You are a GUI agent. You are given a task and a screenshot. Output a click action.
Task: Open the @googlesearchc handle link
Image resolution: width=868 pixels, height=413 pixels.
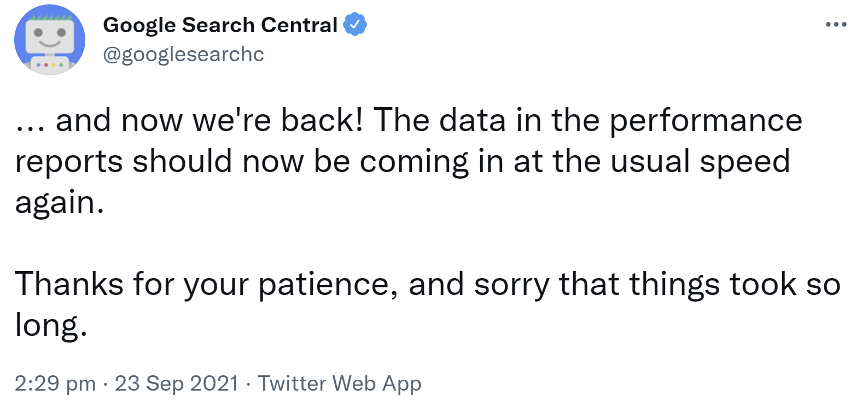[183, 54]
